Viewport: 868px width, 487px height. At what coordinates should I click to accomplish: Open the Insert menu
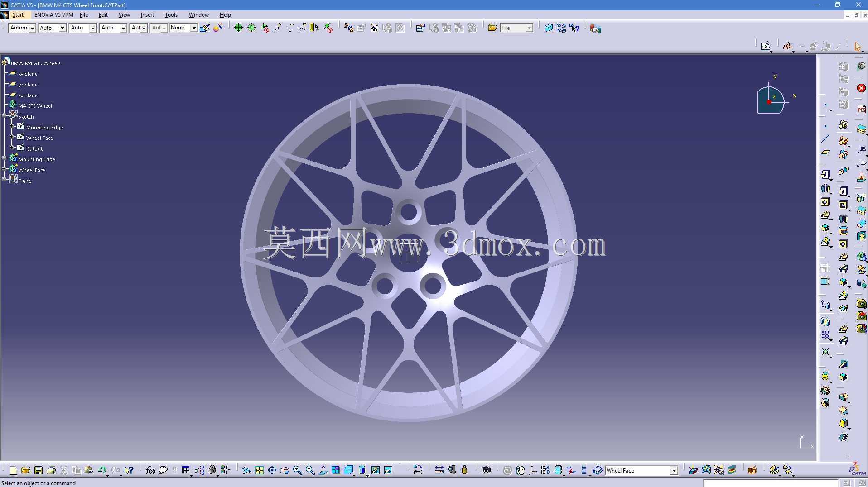[147, 15]
